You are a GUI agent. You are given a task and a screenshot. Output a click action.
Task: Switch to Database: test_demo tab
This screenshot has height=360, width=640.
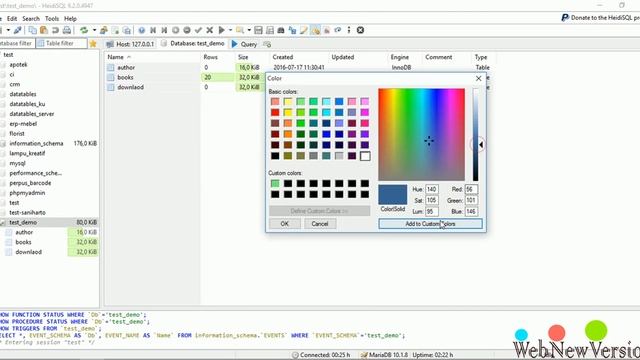193,43
